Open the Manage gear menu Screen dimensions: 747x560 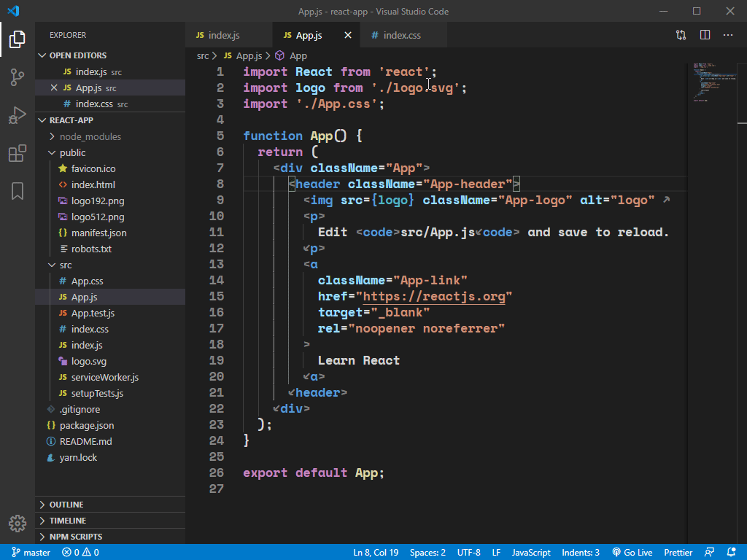pyautogui.click(x=18, y=523)
